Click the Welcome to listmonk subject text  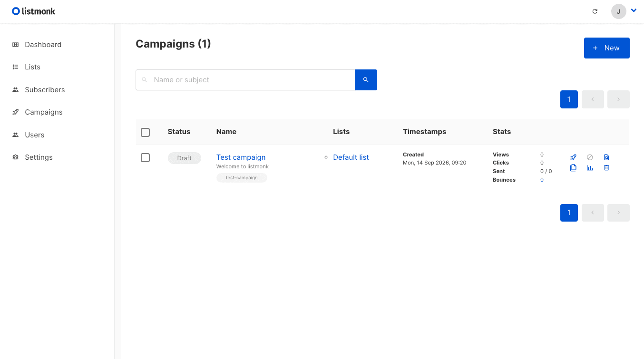tap(243, 166)
